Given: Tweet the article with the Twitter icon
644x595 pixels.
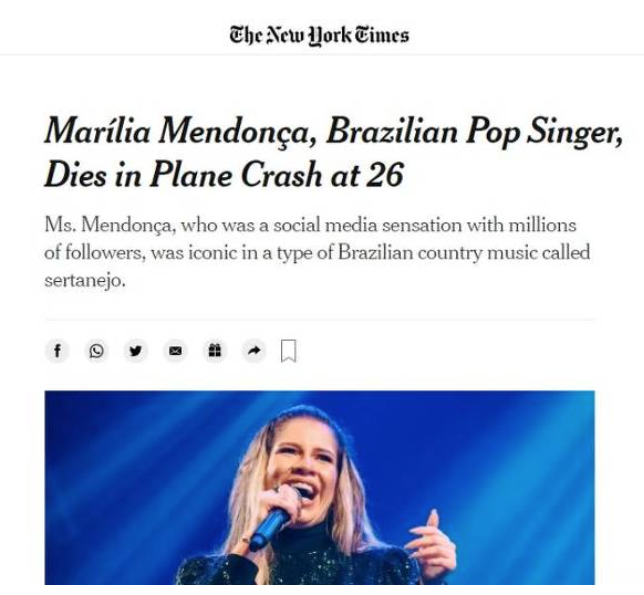Looking at the screenshot, I should coord(135,351).
